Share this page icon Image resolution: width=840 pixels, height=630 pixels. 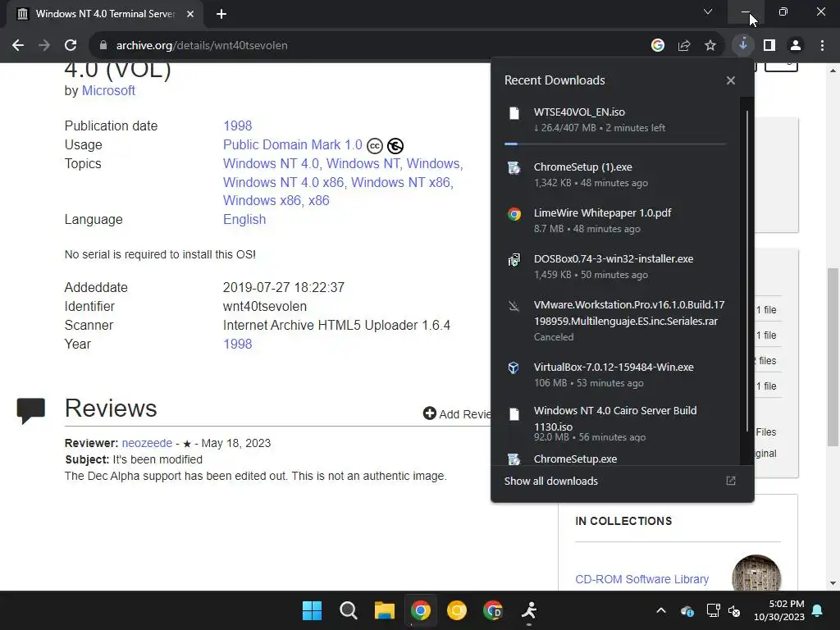pyautogui.click(x=683, y=46)
